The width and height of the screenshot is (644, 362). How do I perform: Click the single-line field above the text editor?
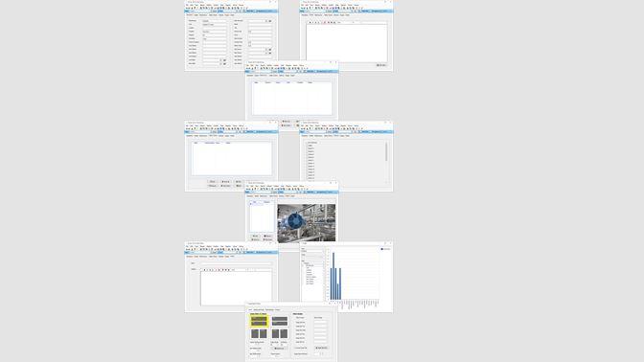pos(236,263)
